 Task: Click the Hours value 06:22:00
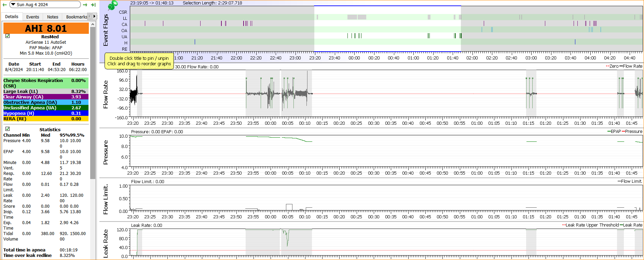(x=78, y=69)
